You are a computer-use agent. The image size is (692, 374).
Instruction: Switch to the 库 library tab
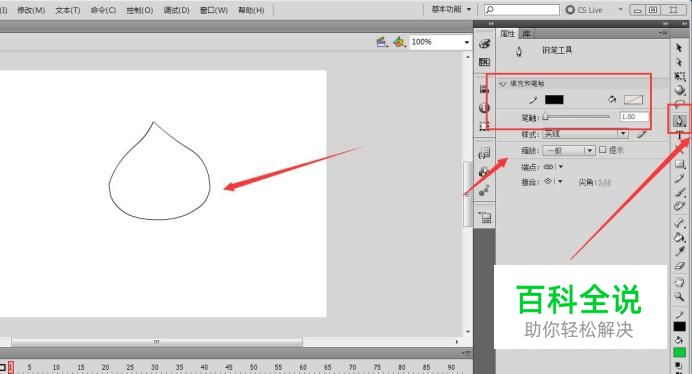(526, 34)
